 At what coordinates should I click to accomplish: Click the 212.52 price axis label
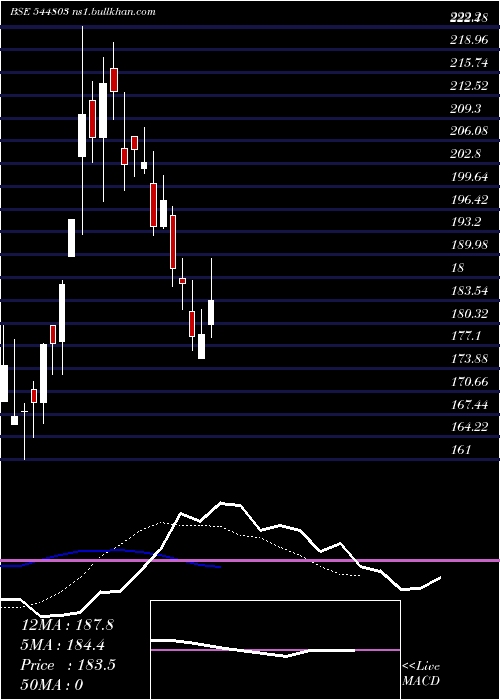point(469,86)
